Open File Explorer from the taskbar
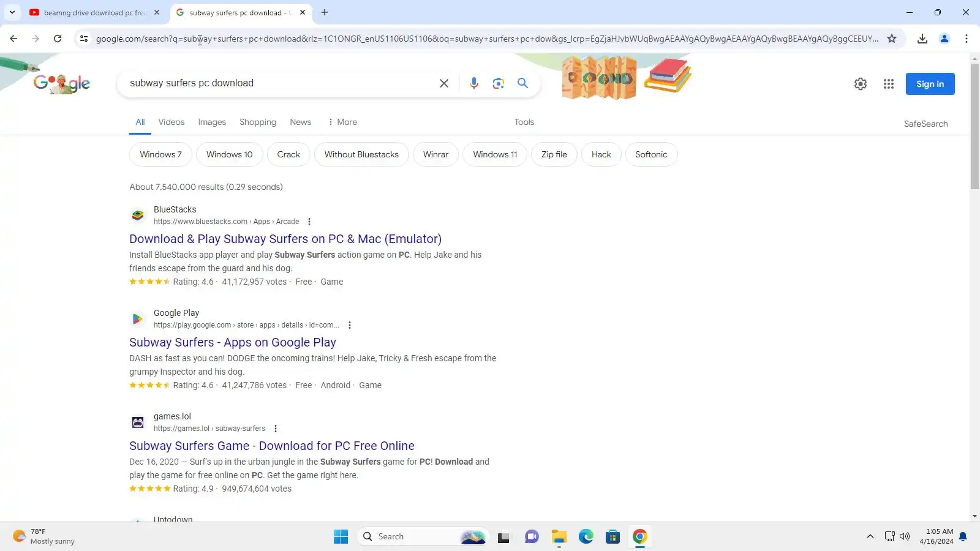The image size is (980, 551). click(559, 537)
